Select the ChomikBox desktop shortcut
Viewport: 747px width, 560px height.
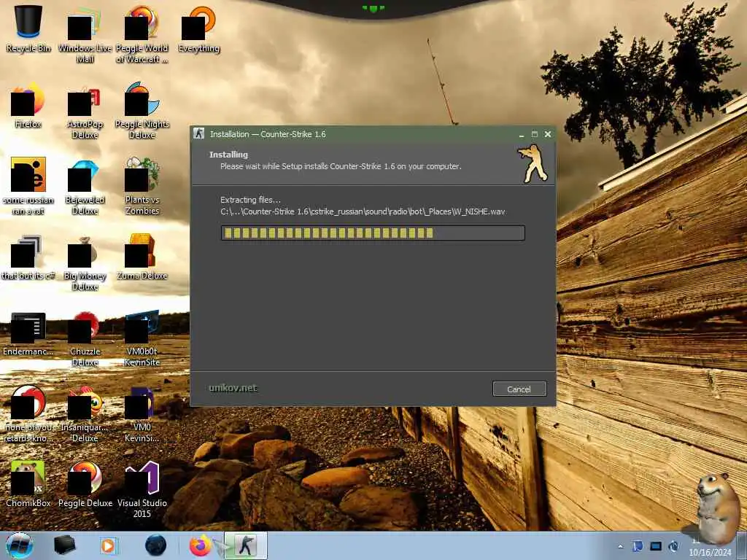tap(28, 483)
